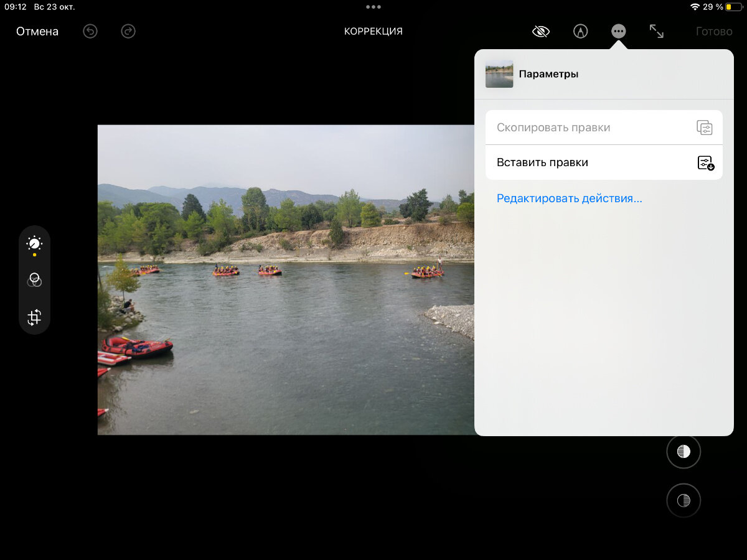This screenshot has width=747, height=560.
Task: Switch to the Filters tool
Action: [34, 280]
